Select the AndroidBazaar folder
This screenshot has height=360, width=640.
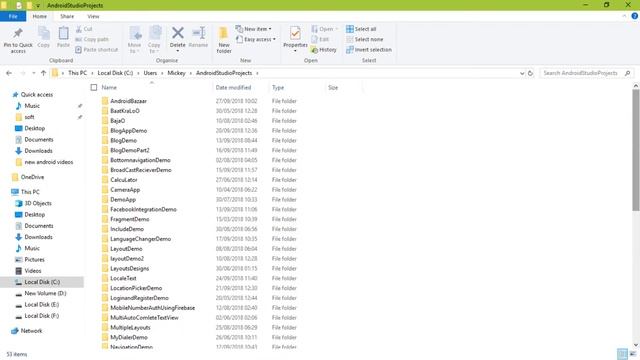point(128,101)
